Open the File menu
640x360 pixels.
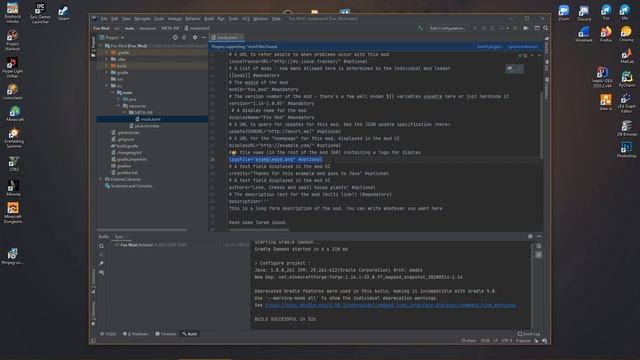point(104,19)
